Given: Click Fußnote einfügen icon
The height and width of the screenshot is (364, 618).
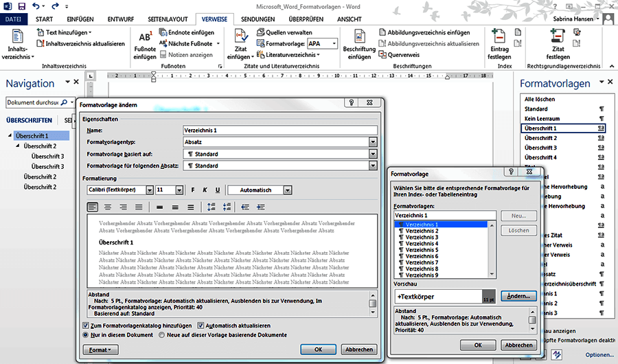Looking at the screenshot, I should tap(145, 38).
